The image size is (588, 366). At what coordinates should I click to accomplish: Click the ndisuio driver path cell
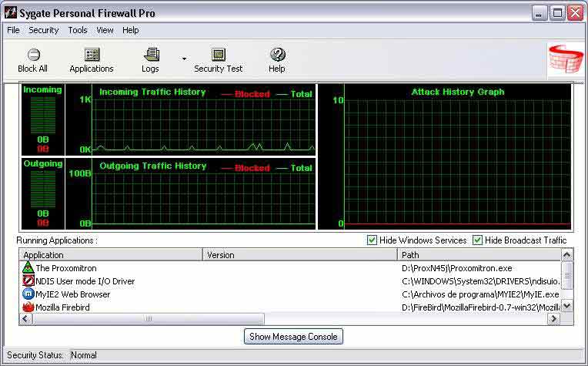[481, 281]
